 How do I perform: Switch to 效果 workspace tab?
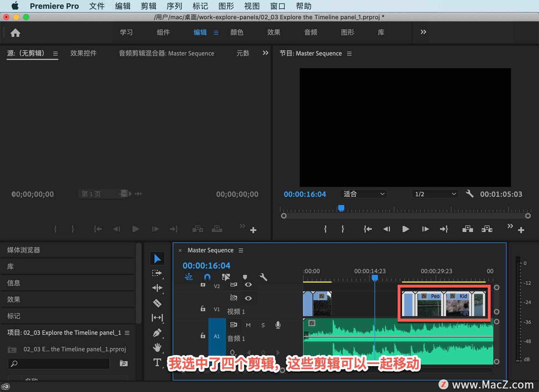pyautogui.click(x=273, y=32)
